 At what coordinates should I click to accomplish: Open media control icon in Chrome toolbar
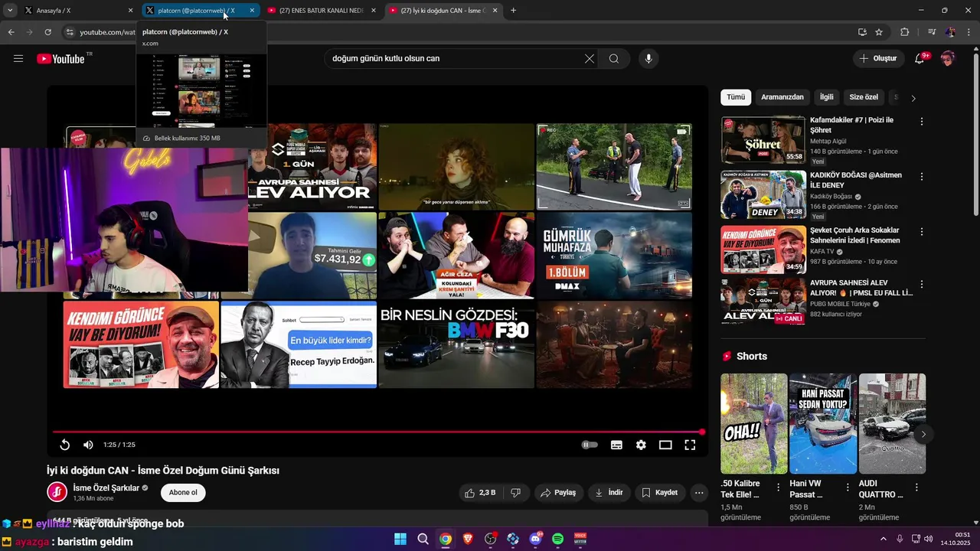[931, 32]
